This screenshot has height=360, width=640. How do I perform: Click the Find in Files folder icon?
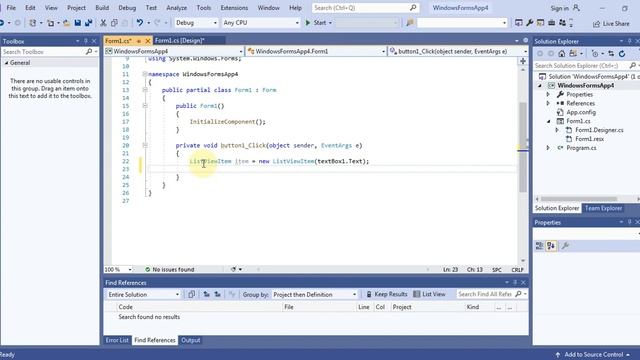(410, 23)
